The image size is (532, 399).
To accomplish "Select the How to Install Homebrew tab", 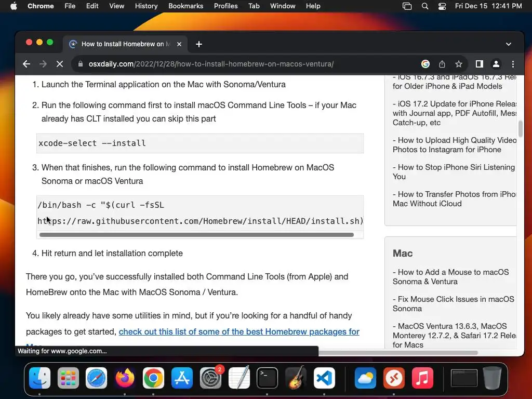I will click(125, 44).
